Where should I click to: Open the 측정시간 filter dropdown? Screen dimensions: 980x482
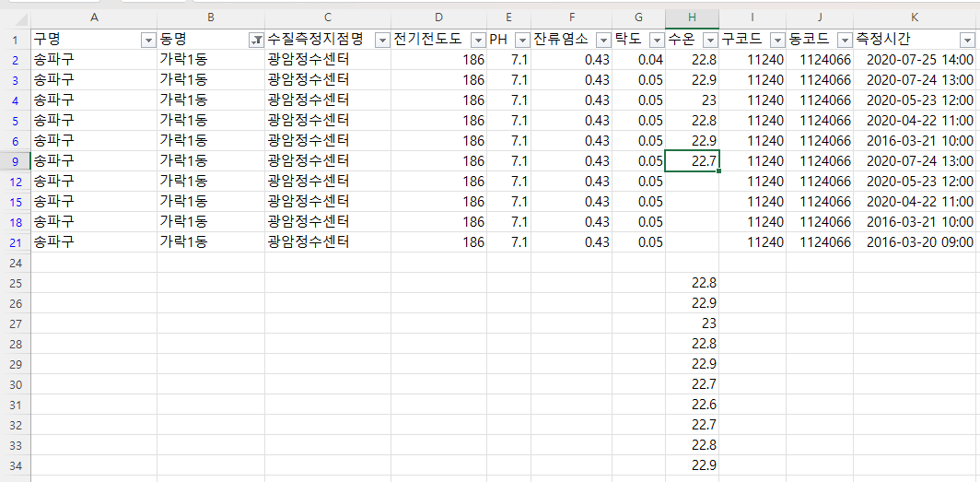pos(965,41)
